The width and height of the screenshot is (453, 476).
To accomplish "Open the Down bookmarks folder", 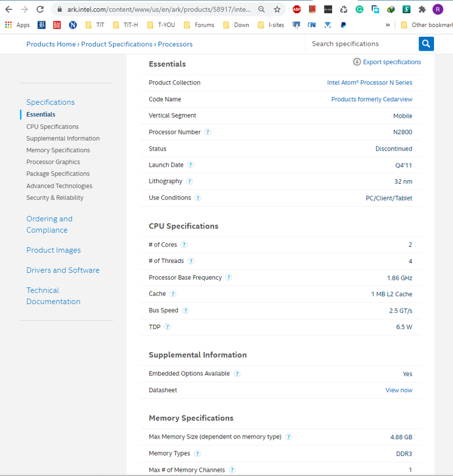I will pyautogui.click(x=236, y=25).
